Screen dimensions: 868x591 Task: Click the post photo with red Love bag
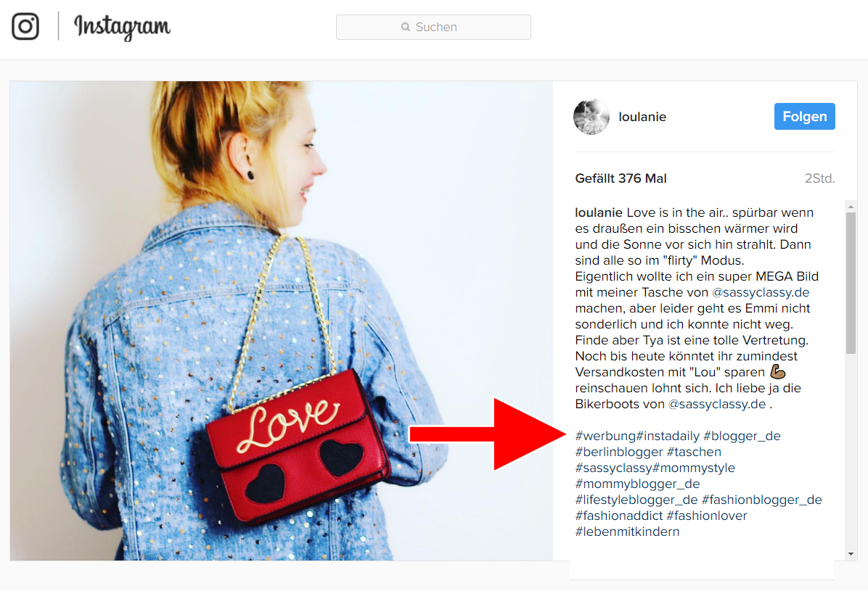pos(281,321)
